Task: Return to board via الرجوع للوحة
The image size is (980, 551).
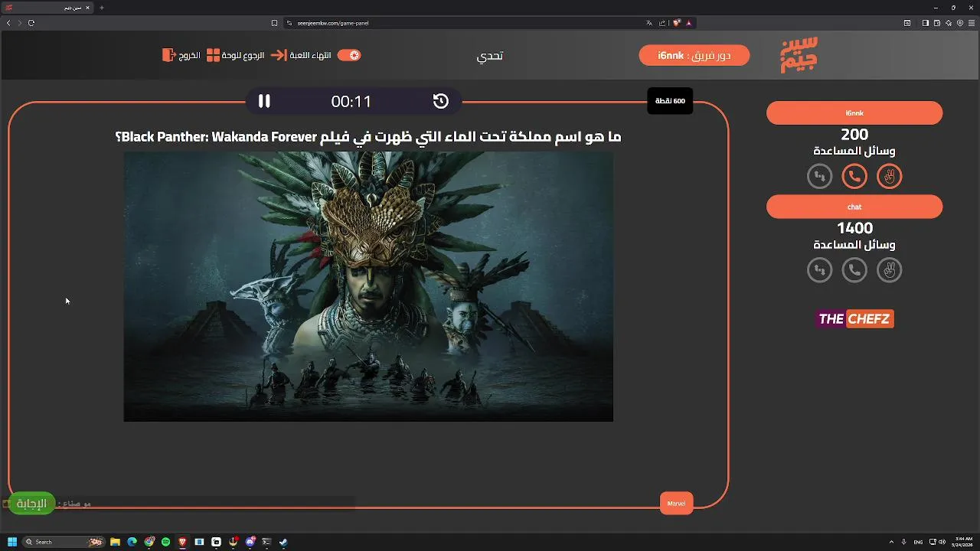Action: (x=243, y=55)
